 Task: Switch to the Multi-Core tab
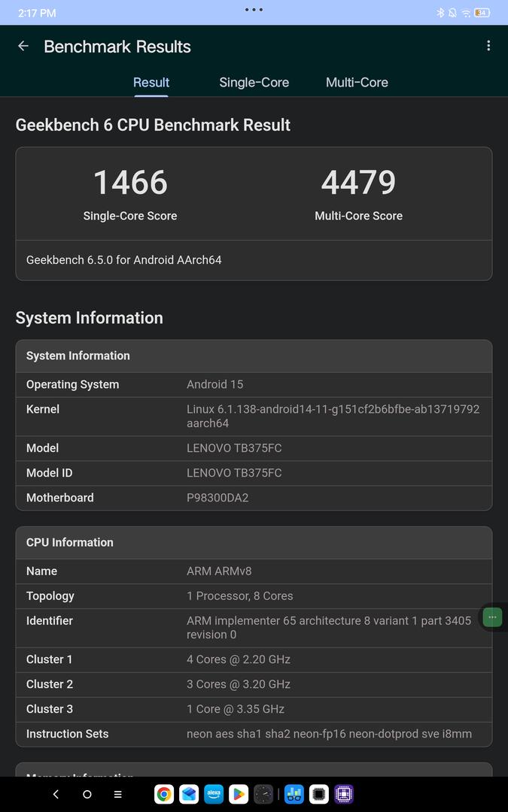357,83
